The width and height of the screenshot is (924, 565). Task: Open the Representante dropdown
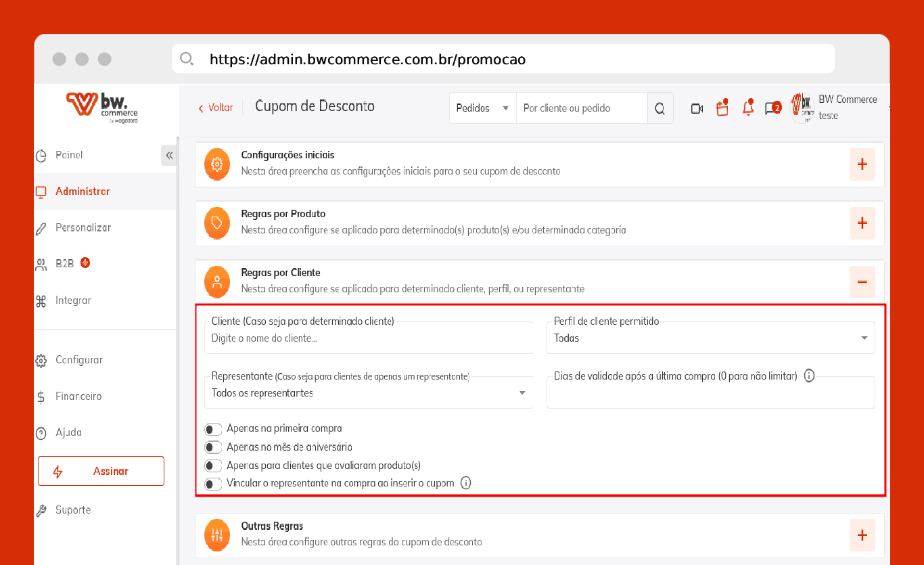(369, 392)
